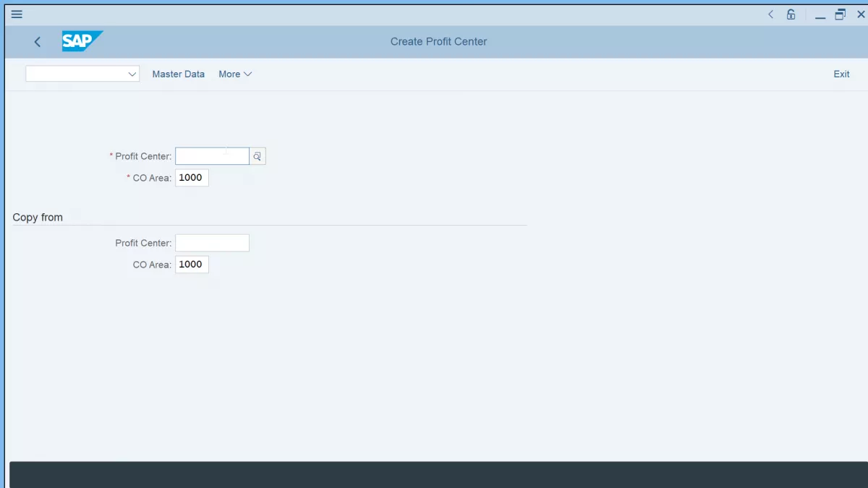Close the SAP window
Viewport: 868px width, 488px height.
(861, 14)
